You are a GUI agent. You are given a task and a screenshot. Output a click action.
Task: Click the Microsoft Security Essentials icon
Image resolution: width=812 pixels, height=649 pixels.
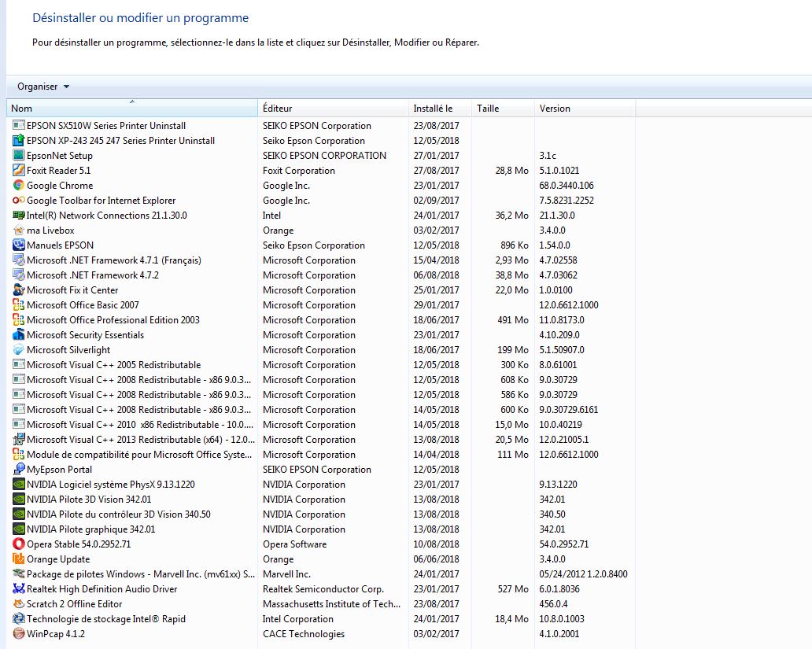(20, 335)
